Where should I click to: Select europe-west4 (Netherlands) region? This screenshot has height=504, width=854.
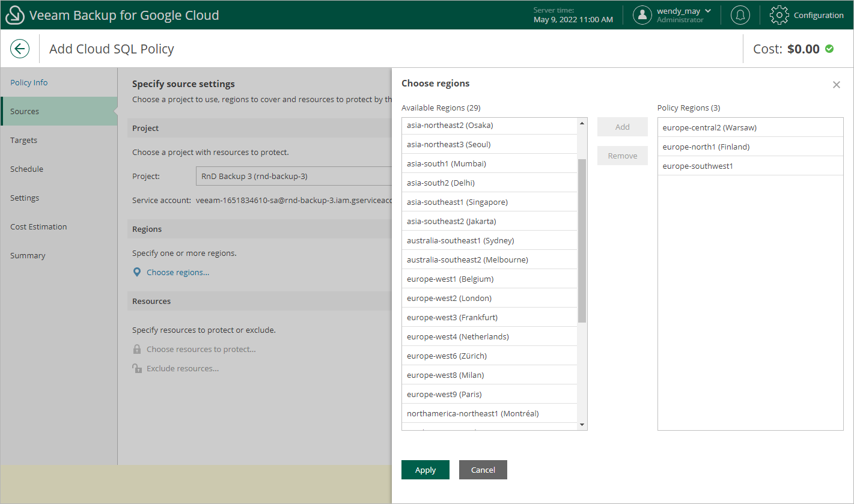pos(489,336)
